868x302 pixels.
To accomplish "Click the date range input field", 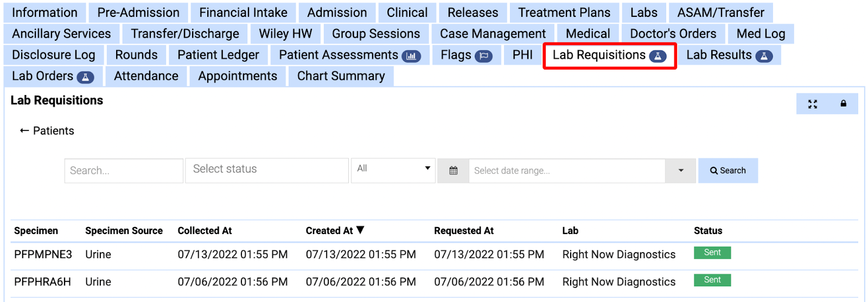I will pos(566,171).
